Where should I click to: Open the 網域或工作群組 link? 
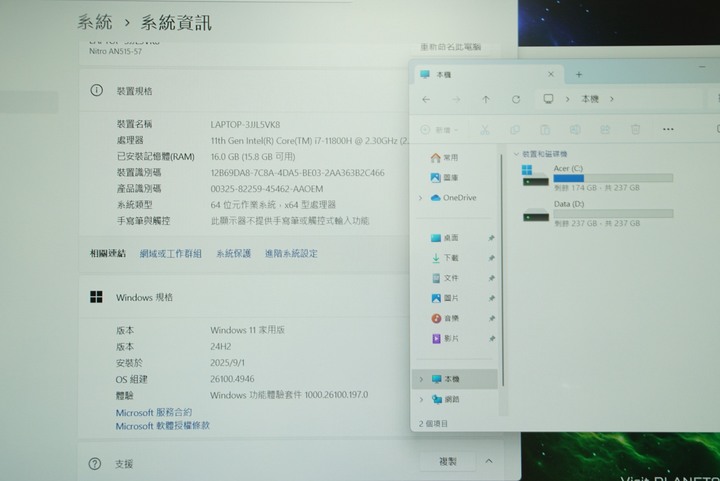click(170, 254)
